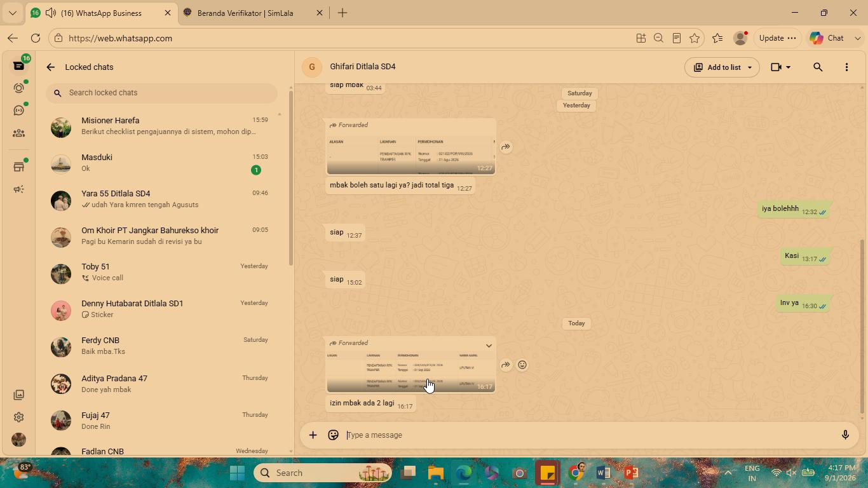Open the chat three-dot menu

[846, 67]
